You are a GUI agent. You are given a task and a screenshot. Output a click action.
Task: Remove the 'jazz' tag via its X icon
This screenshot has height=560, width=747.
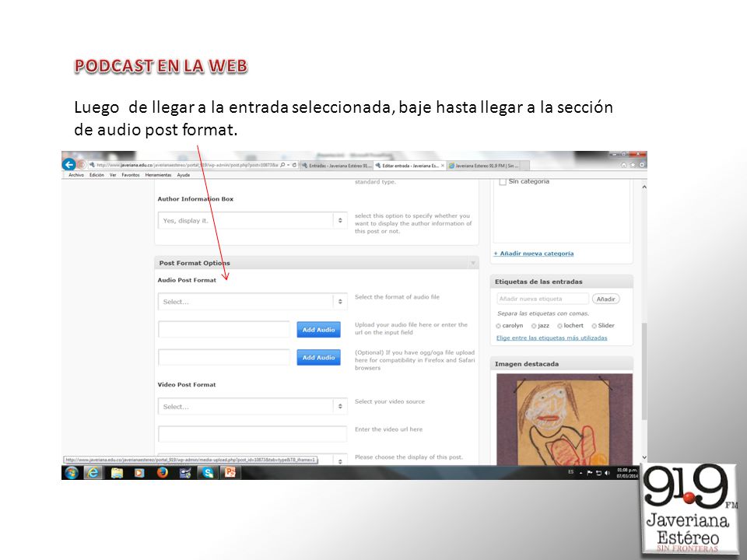click(534, 326)
